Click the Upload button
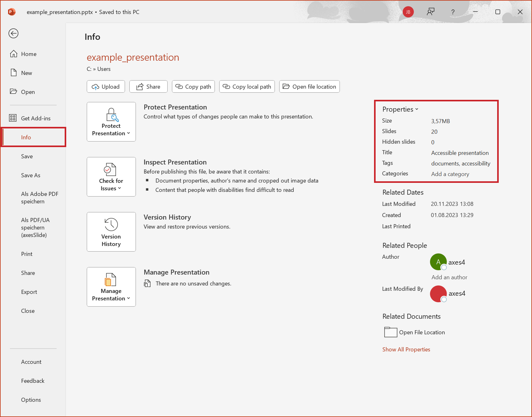This screenshot has width=532, height=417. [x=106, y=87]
